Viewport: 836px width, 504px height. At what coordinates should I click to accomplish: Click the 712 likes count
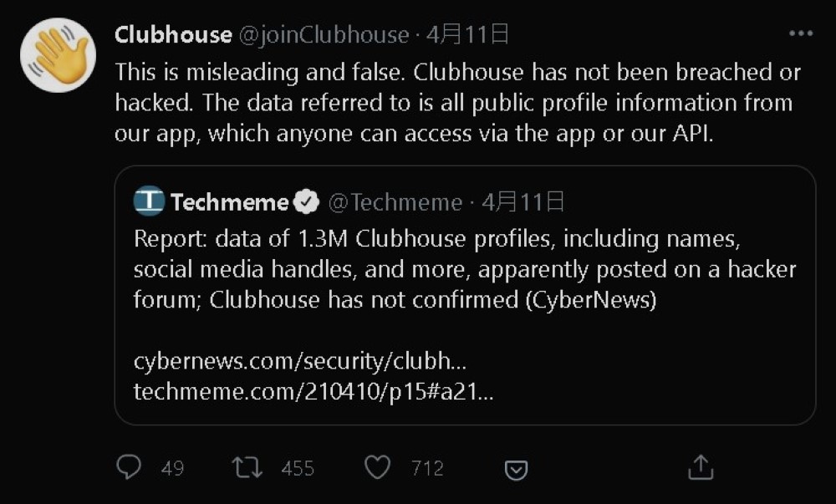[x=427, y=468]
